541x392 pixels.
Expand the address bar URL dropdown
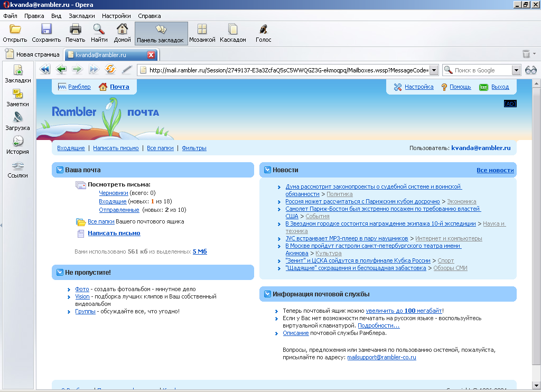(x=434, y=70)
